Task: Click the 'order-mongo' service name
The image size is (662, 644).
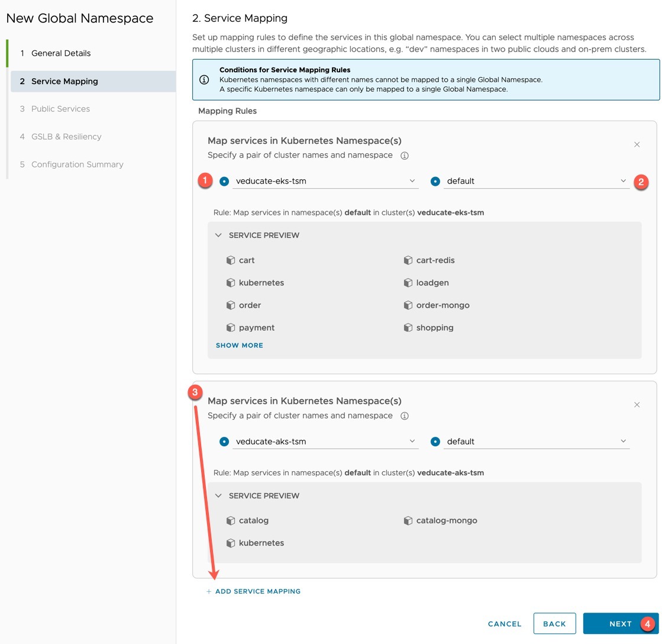Action: click(443, 305)
